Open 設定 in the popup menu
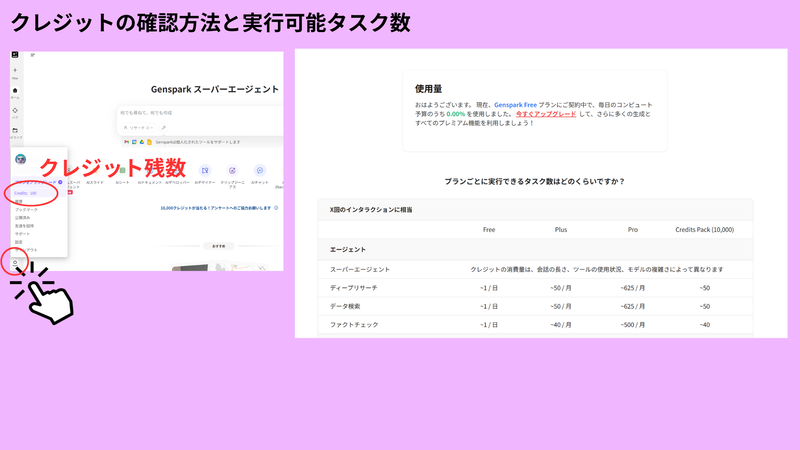This screenshot has height=450, width=800. pyautogui.click(x=19, y=242)
